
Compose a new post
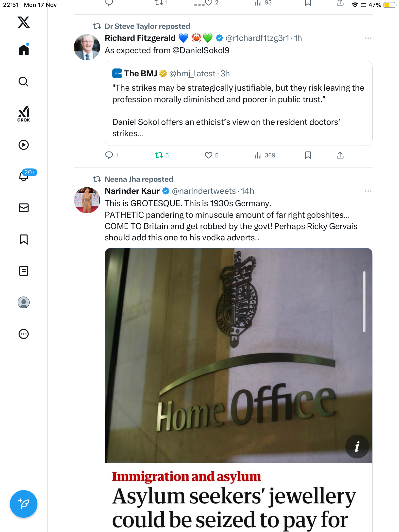coord(24,504)
